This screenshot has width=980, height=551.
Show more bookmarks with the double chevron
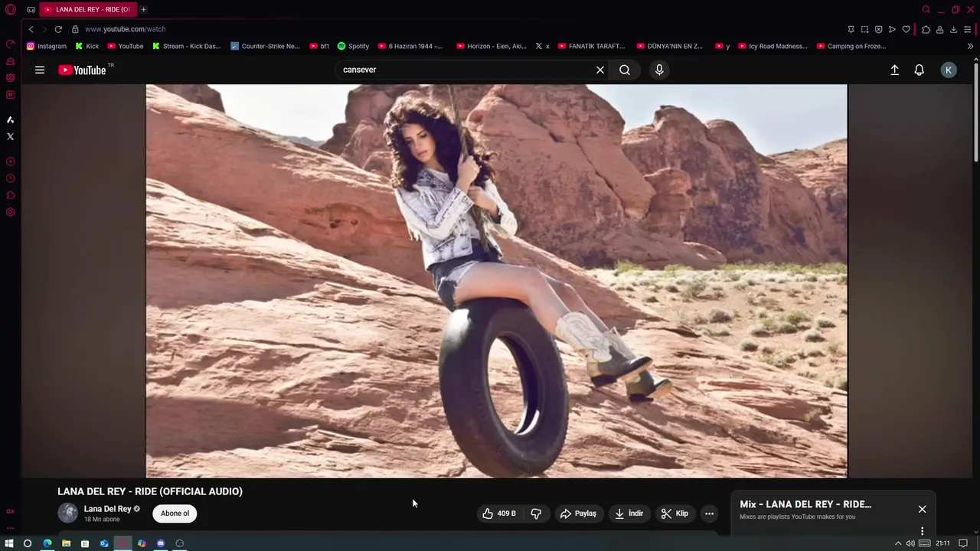coord(970,46)
